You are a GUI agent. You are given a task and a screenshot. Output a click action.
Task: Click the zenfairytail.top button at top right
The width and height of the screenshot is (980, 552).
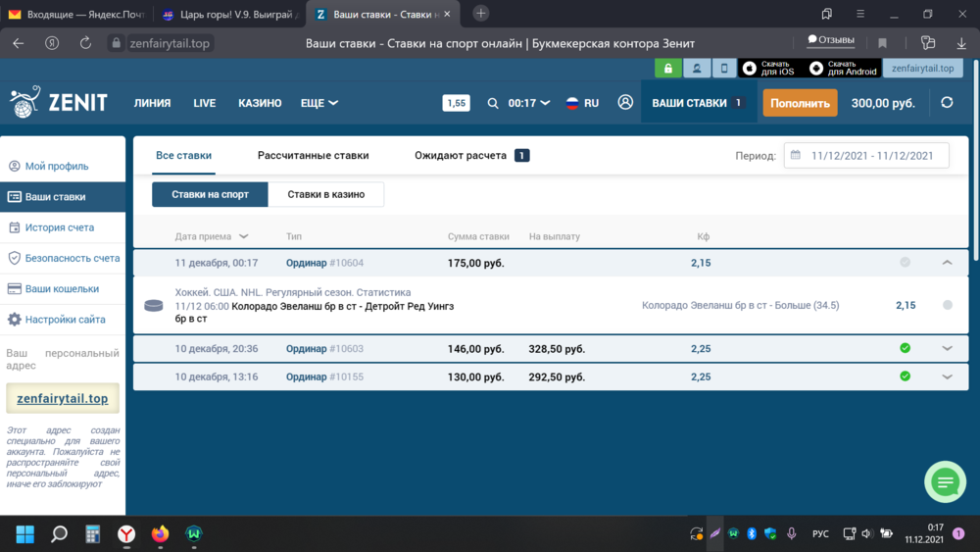click(x=922, y=68)
